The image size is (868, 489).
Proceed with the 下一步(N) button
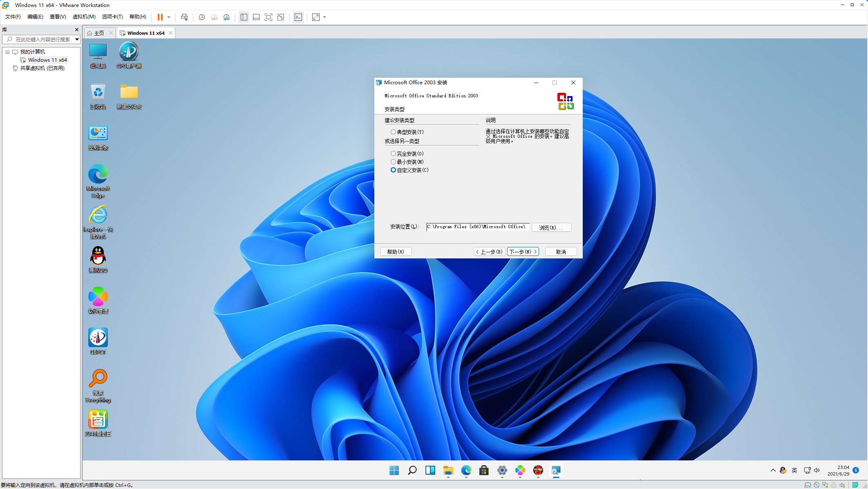(x=523, y=252)
